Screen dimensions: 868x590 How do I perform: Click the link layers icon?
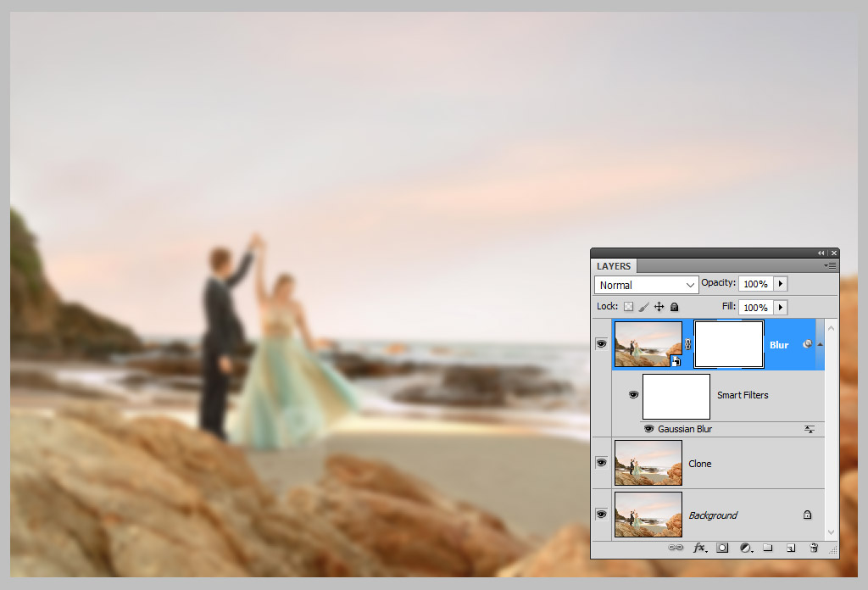(676, 548)
